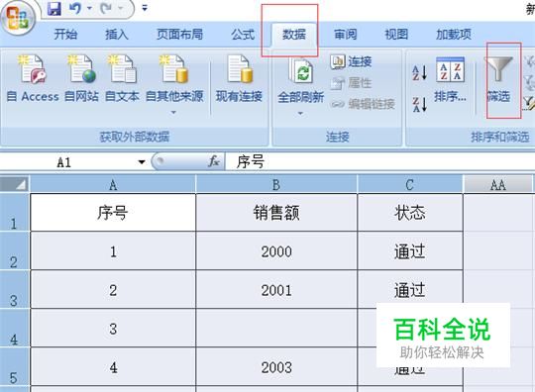Expand the 全部刷新 dropdown arrow
This screenshot has height=392, width=535.
tap(300, 113)
